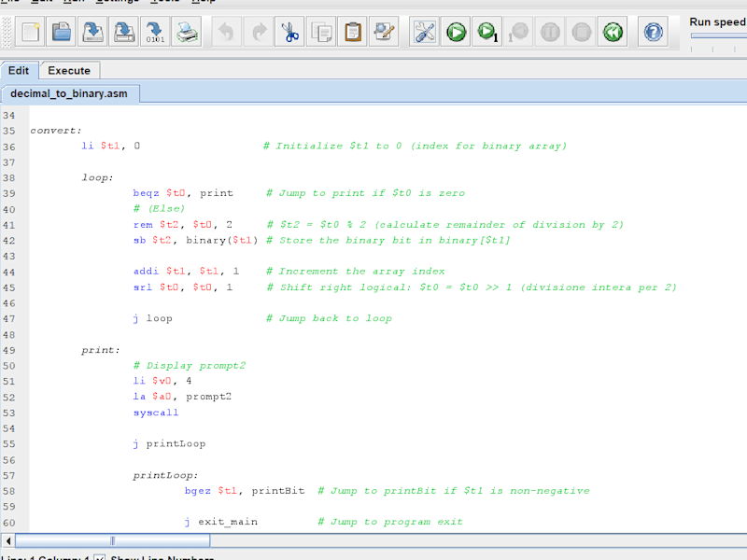Click the Save As icon

tap(124, 32)
